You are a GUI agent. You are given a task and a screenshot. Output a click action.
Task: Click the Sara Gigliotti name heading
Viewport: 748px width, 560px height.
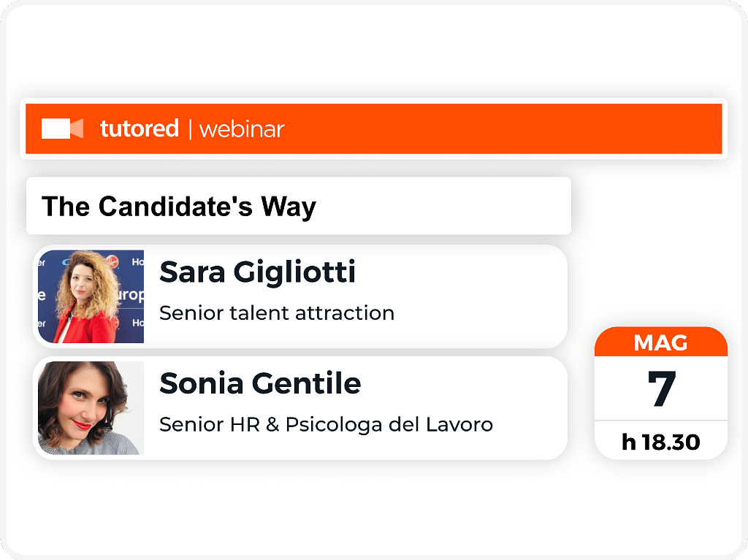click(x=258, y=272)
